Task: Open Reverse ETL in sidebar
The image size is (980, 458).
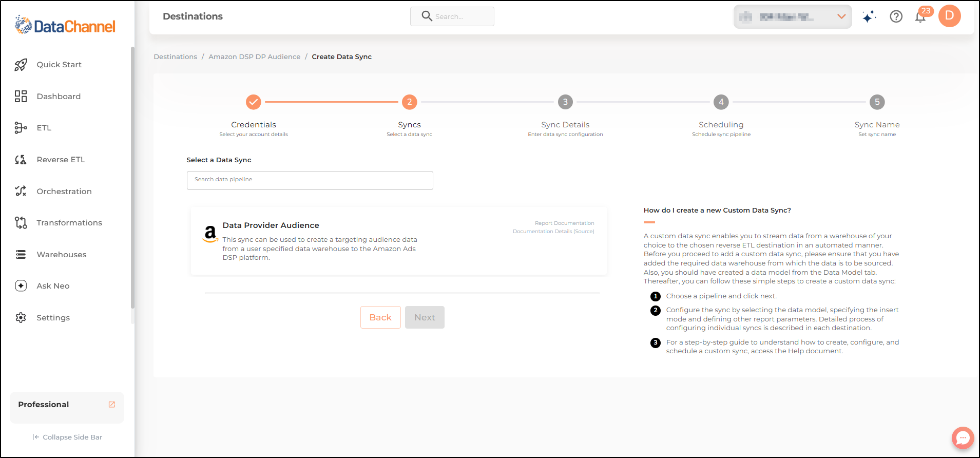Action: [61, 160]
